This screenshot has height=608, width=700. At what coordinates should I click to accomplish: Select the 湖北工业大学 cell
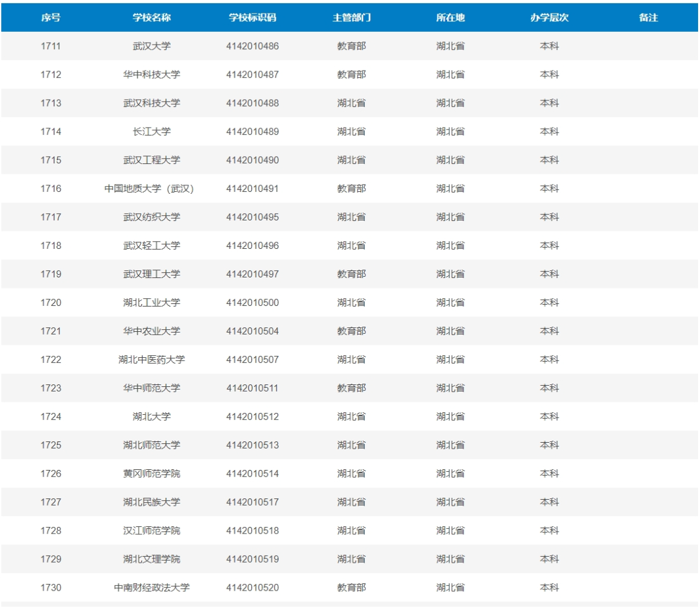[x=151, y=303]
